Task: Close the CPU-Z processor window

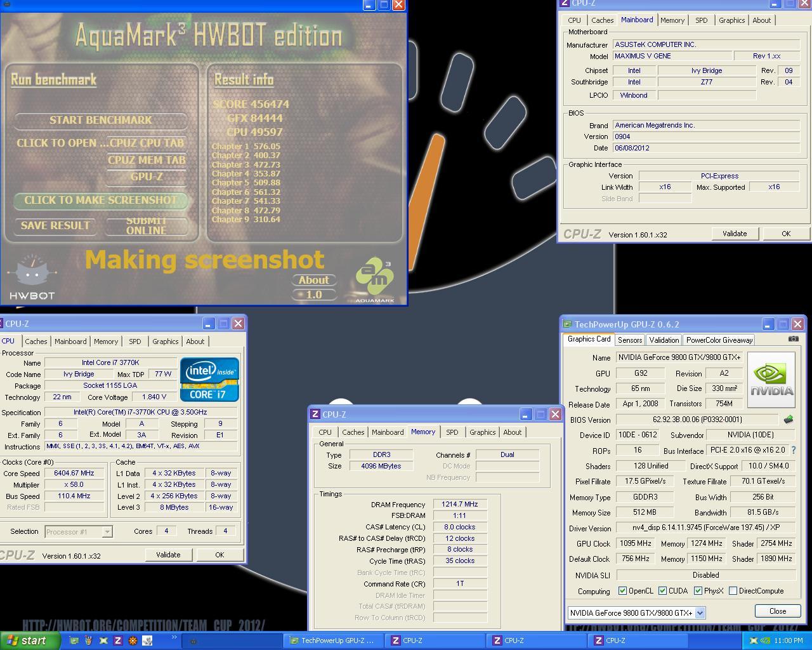Action: pos(238,324)
